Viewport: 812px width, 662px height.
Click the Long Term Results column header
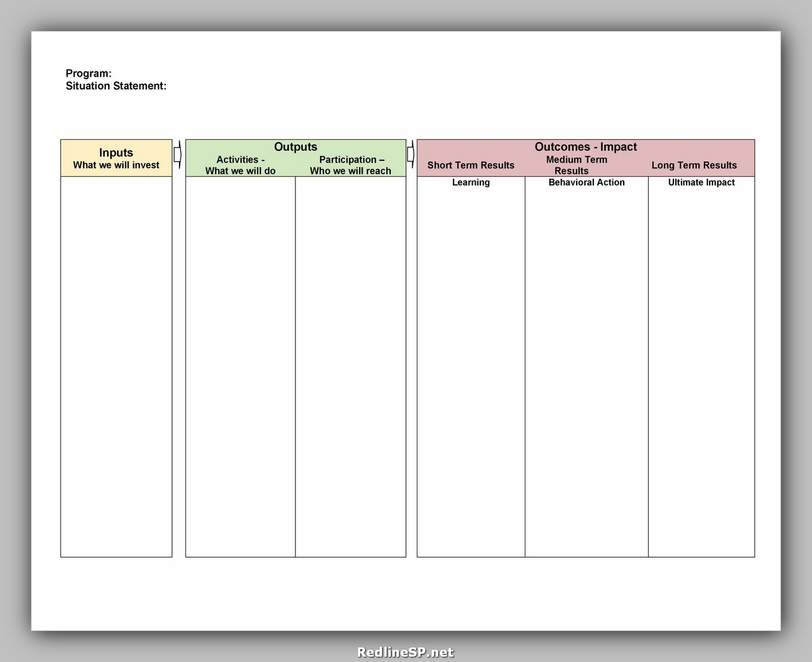coord(694,165)
